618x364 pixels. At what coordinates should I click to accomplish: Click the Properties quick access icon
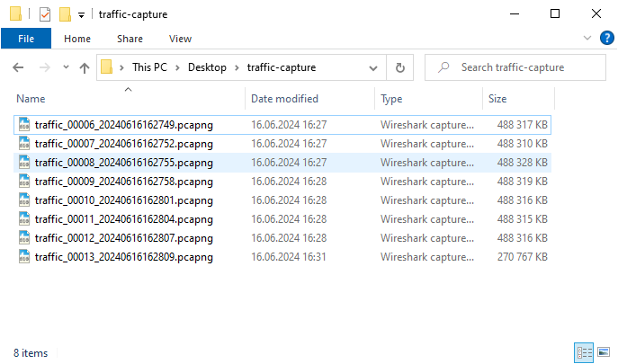pos(45,14)
